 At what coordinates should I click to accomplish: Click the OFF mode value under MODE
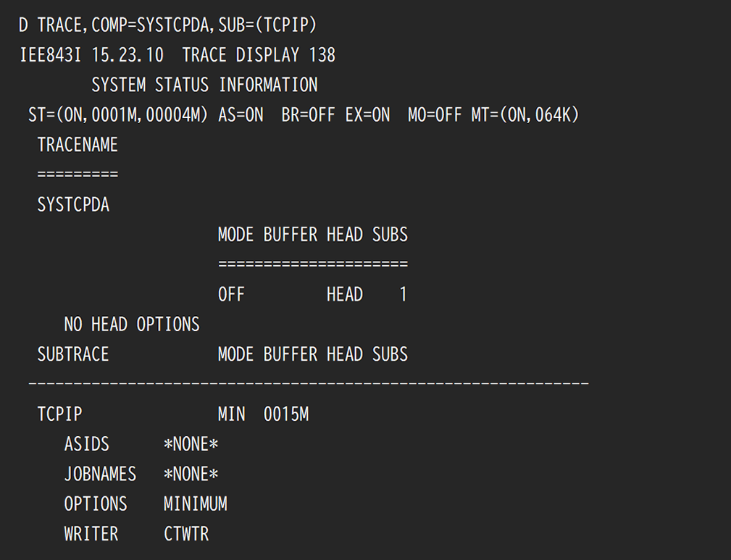pos(231,294)
